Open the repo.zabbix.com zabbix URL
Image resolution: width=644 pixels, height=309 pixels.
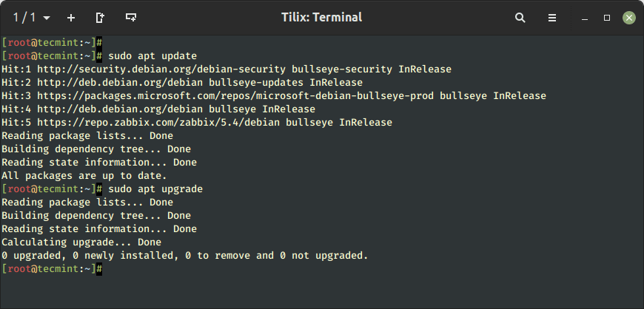[158, 122]
